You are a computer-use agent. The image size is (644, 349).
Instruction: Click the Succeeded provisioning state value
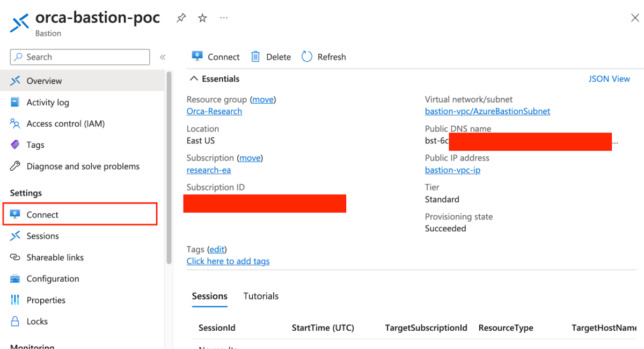[x=445, y=229]
